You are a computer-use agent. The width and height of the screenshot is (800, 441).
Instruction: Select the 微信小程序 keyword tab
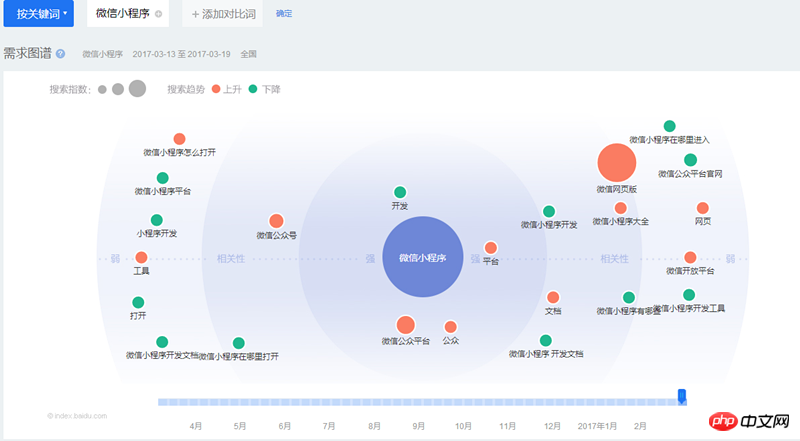point(128,13)
